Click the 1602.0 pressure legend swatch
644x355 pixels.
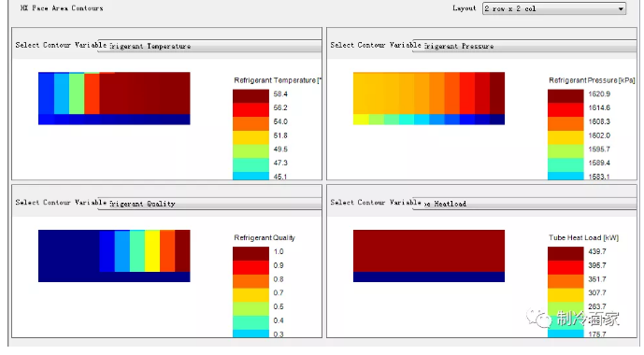click(x=565, y=137)
